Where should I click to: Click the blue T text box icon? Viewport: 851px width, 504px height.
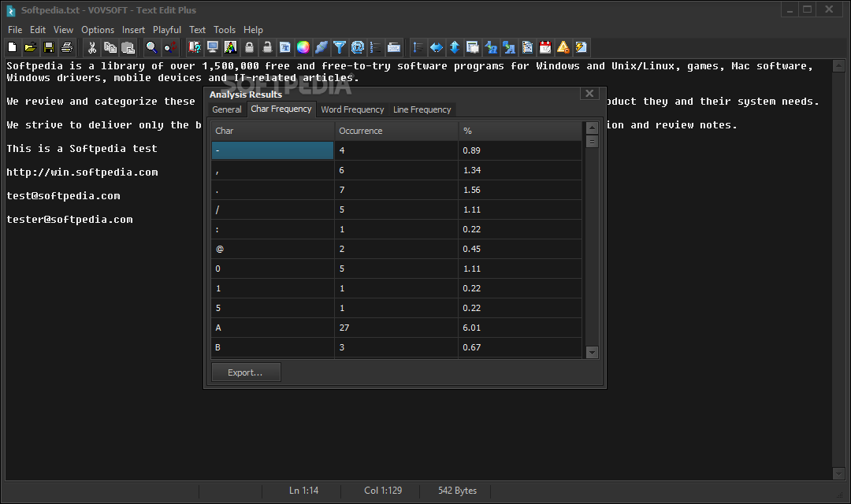(x=285, y=47)
